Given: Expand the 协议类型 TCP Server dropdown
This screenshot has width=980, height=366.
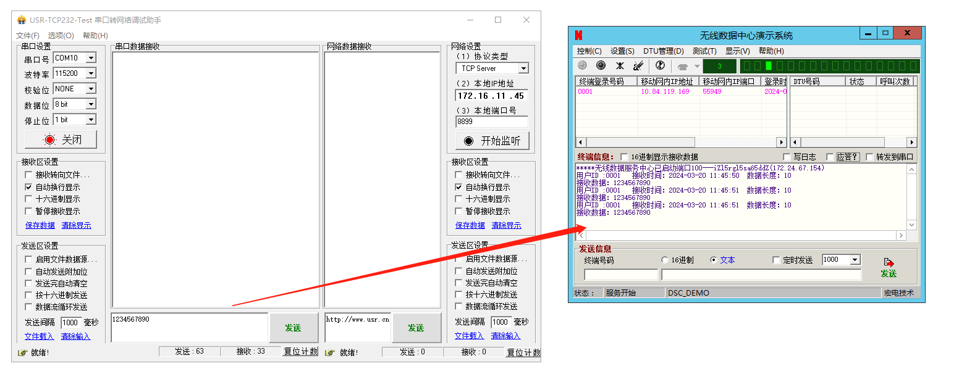Looking at the screenshot, I should click(x=523, y=69).
